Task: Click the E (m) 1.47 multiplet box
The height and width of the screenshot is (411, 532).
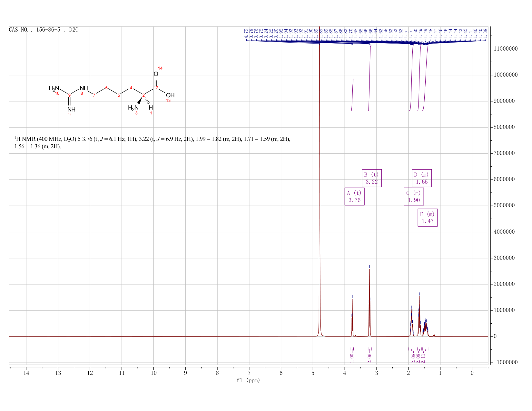Action: (428, 218)
